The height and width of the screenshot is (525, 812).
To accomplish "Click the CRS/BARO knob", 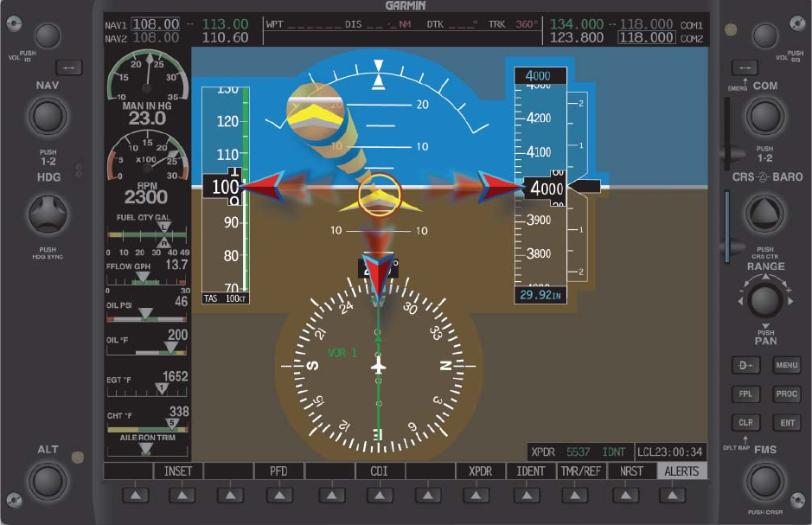I will [765, 213].
